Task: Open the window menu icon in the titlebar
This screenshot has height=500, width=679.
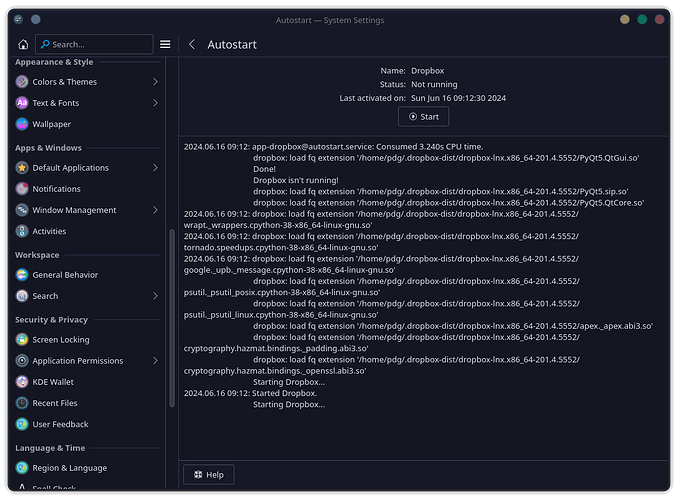Action: [x=18, y=19]
